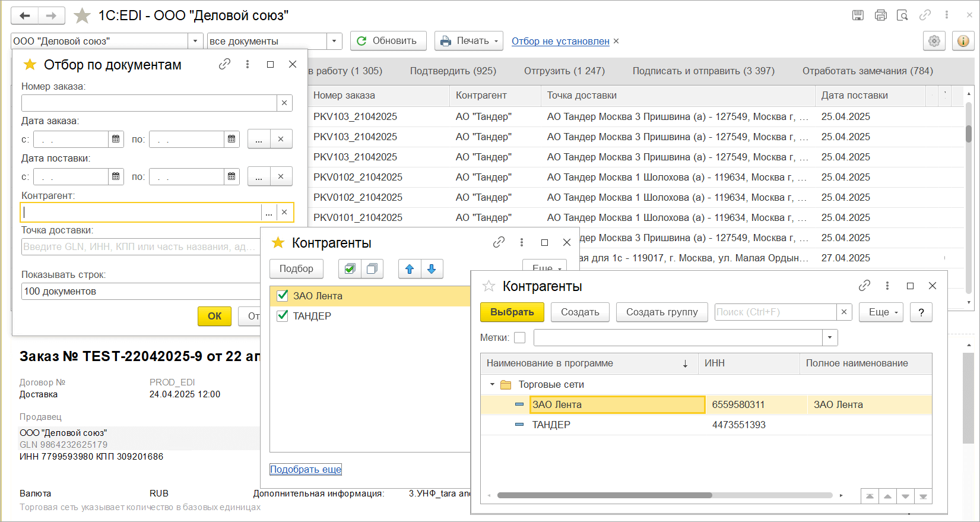Uncheck the ТАНДЕР checkbox
This screenshot has width=980, height=522.
tap(283, 316)
